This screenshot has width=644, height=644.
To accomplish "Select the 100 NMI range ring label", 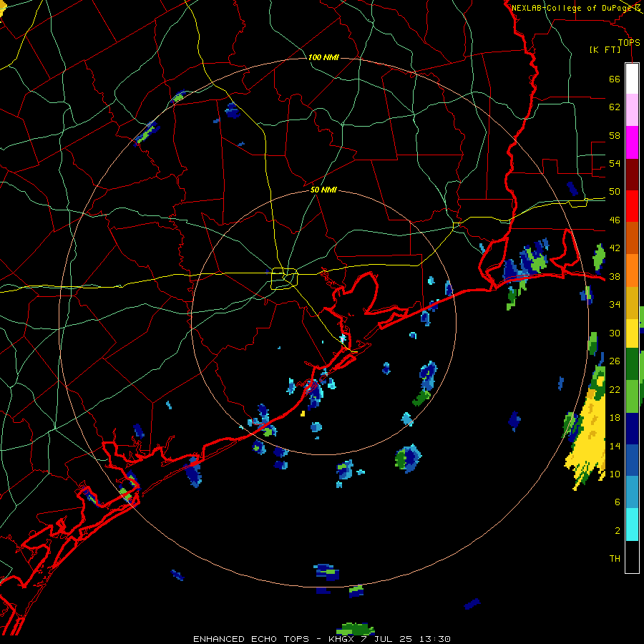I will [x=323, y=57].
